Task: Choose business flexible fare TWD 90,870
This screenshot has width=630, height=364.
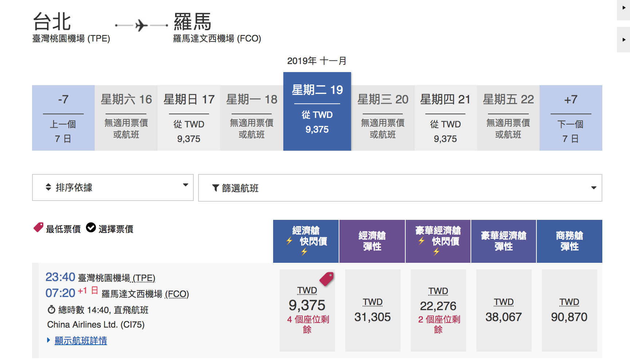Action: [569, 310]
